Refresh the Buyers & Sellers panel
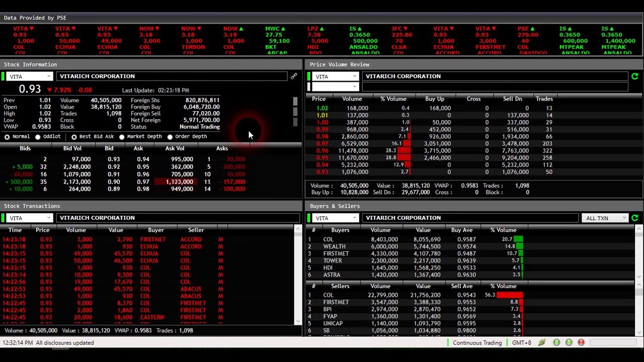 (x=635, y=218)
